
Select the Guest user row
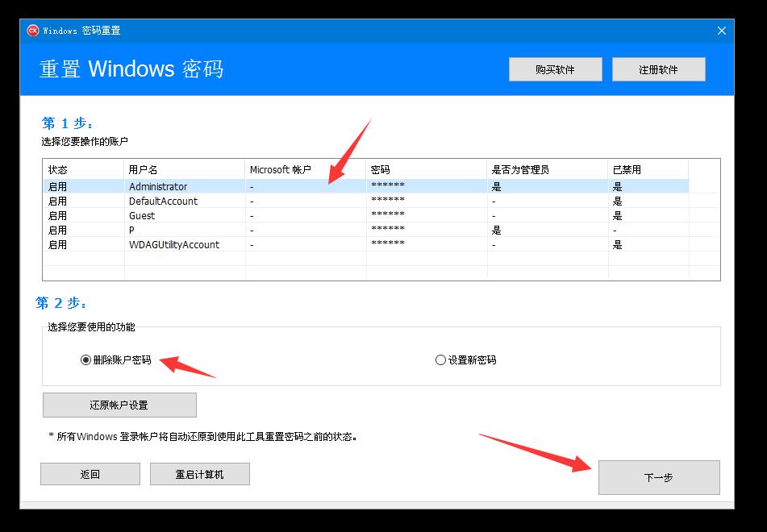click(366, 216)
